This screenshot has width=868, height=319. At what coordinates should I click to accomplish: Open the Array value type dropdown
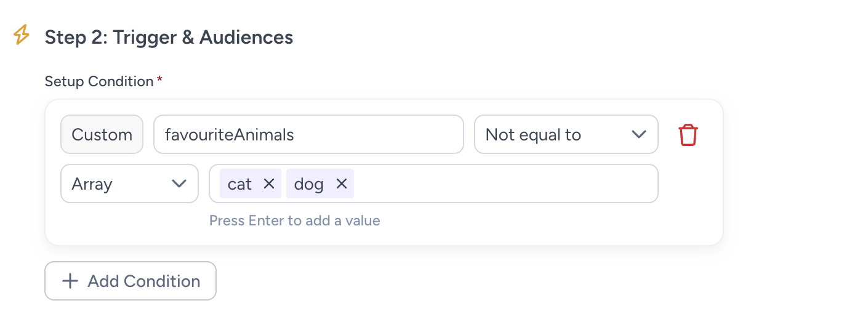point(129,184)
